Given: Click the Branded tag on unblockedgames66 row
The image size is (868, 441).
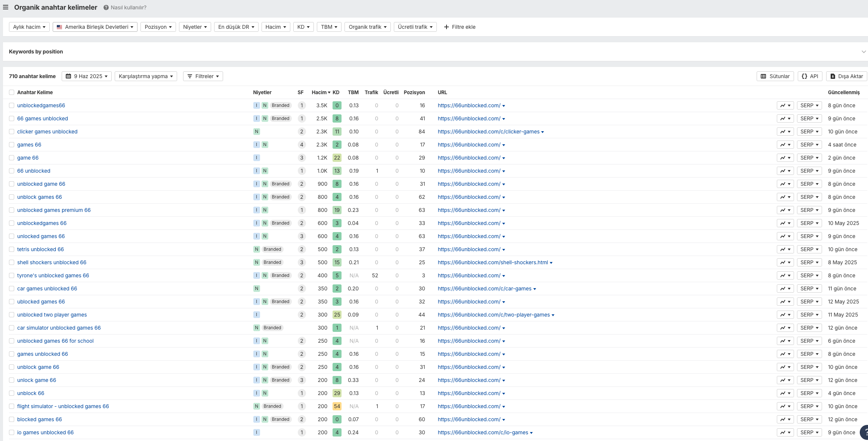Looking at the screenshot, I should click(281, 105).
